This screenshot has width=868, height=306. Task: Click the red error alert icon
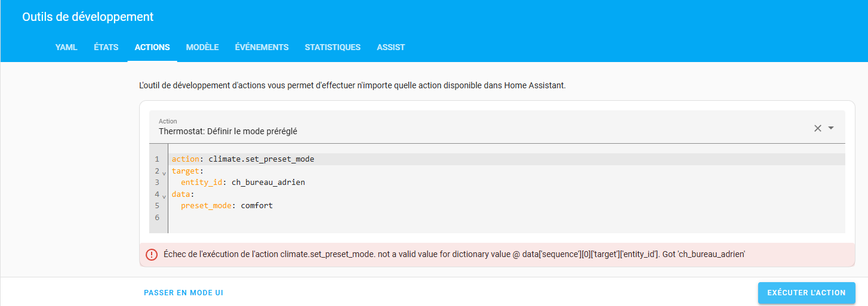[152, 255]
